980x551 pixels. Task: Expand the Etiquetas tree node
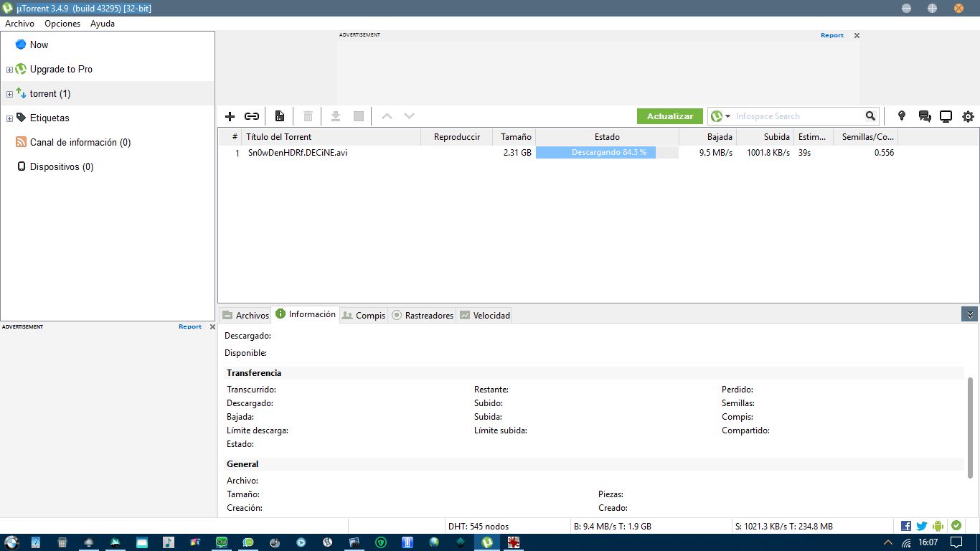tap(9, 118)
